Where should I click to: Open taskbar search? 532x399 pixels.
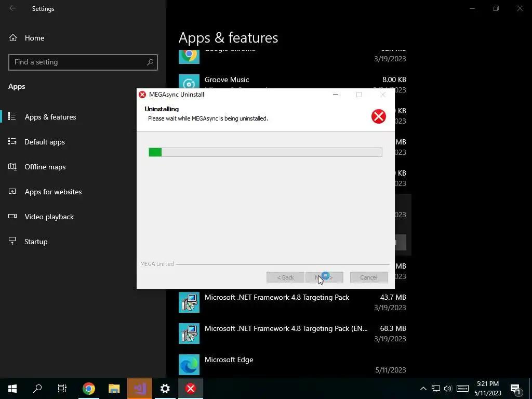click(37, 389)
